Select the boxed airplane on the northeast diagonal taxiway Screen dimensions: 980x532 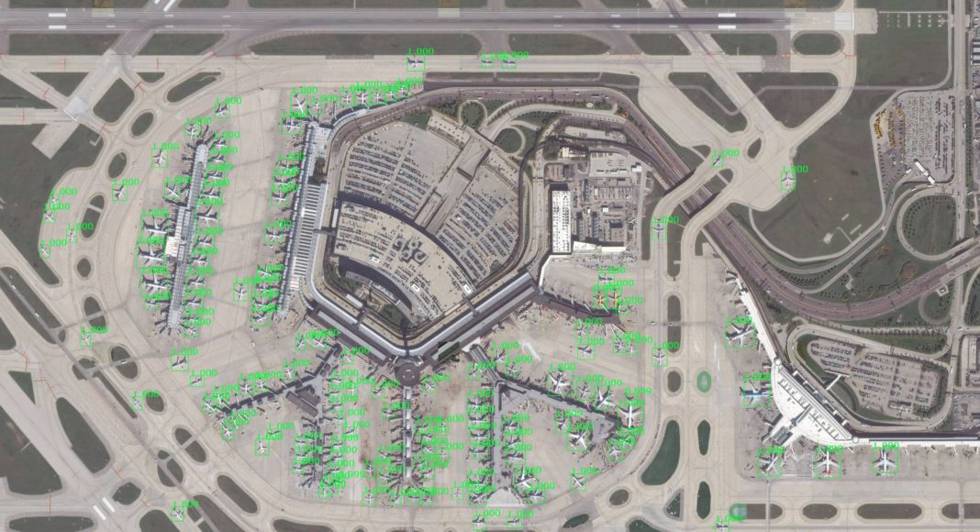pos(718,161)
